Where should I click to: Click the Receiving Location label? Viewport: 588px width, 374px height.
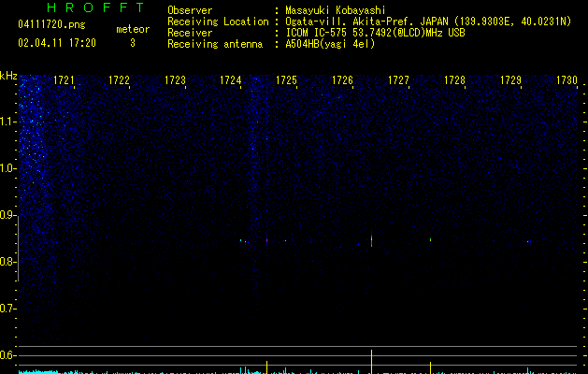(x=218, y=22)
